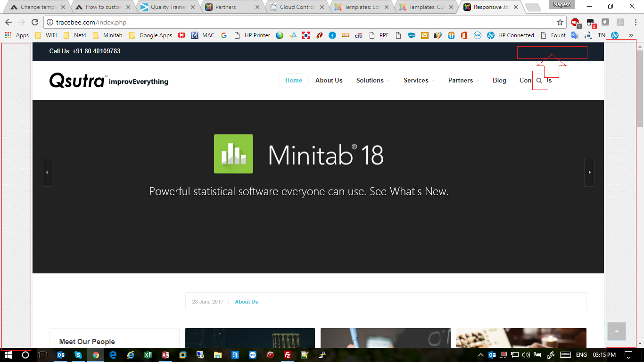Viewport: 644px width, 362px height.
Task: Click the Minitab 18 slider banner
Action: (x=318, y=187)
